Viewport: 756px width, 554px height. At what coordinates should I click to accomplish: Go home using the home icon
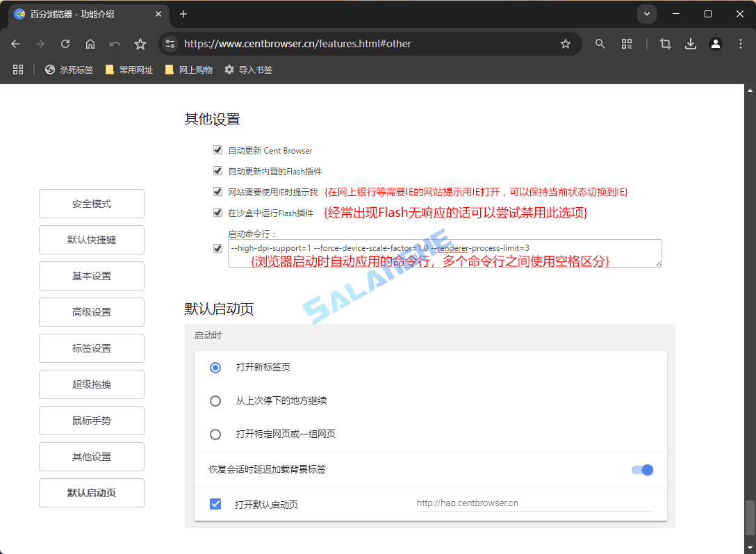(x=90, y=43)
